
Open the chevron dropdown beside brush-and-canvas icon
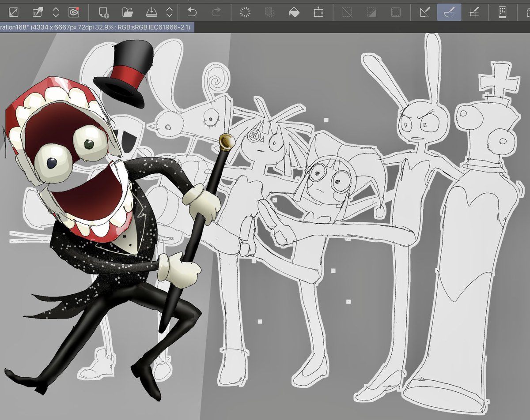(x=56, y=12)
